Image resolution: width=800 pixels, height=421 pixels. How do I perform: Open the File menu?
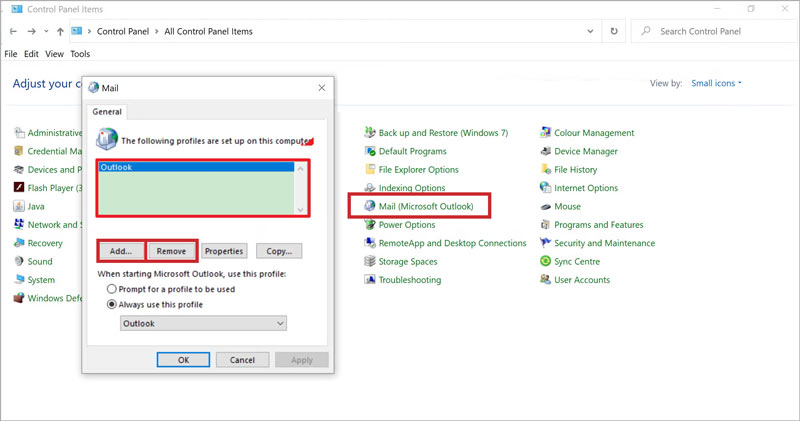tap(11, 54)
